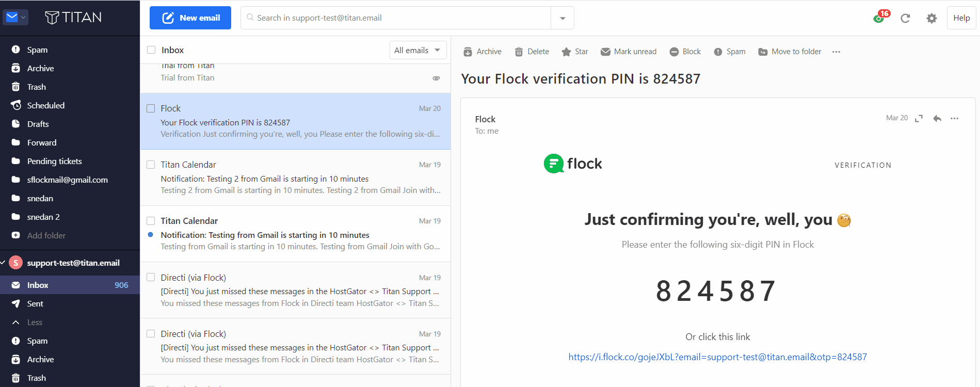The width and height of the screenshot is (980, 387).
Task: Expand email to full view icon
Action: (919, 119)
